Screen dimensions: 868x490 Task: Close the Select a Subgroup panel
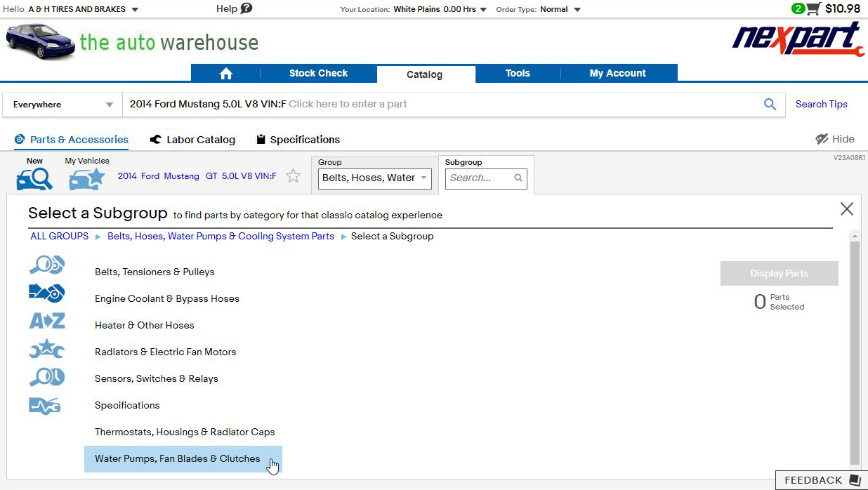(x=847, y=208)
